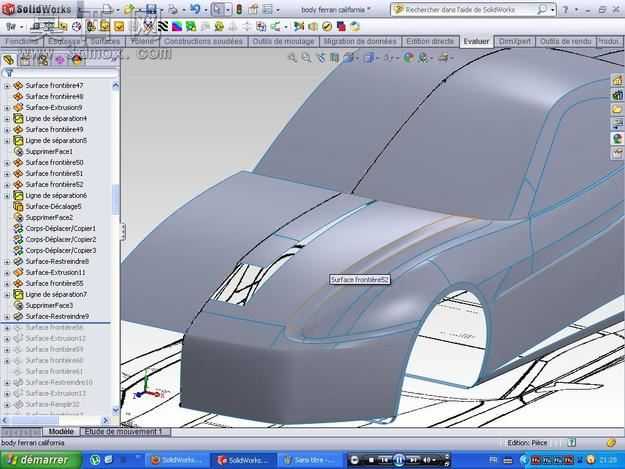Click Next track in taskbar media player
Screen dimensions: 625x469
(413, 460)
